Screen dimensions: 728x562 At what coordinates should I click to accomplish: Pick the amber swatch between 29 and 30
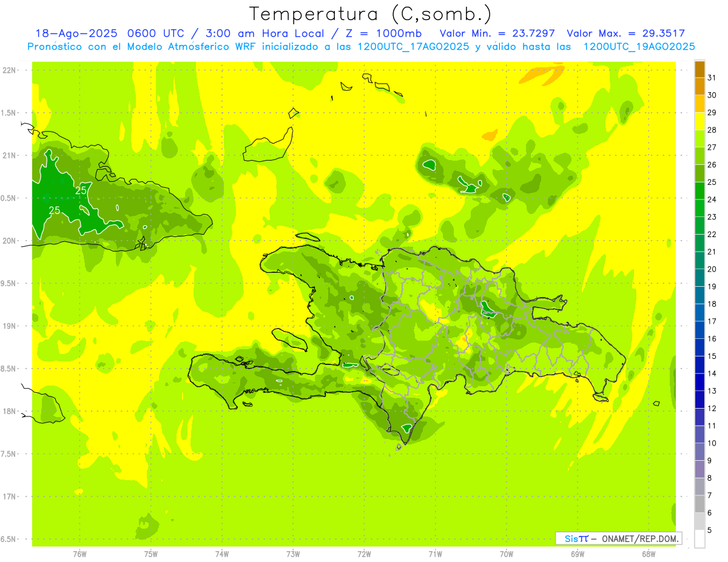(x=699, y=104)
